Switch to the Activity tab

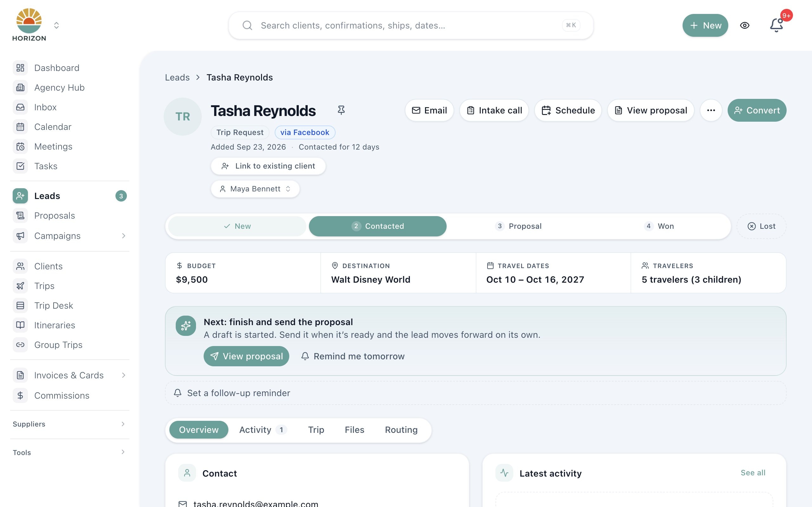tap(263, 430)
